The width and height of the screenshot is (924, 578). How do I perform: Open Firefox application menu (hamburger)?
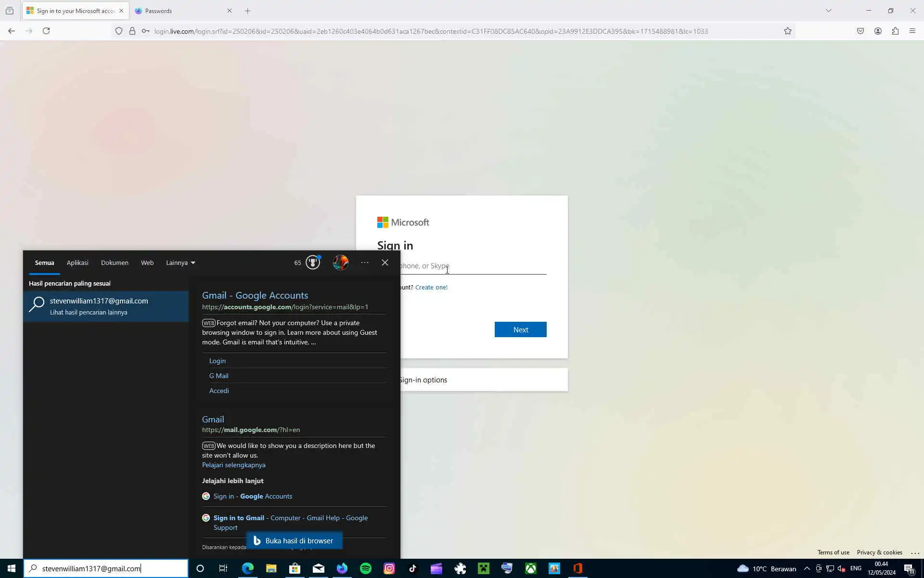pos(912,31)
